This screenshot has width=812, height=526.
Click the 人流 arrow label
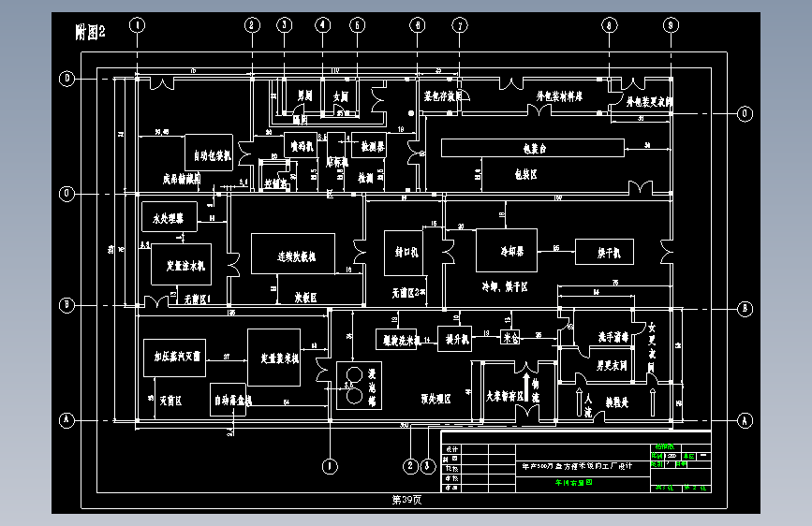click(588, 405)
